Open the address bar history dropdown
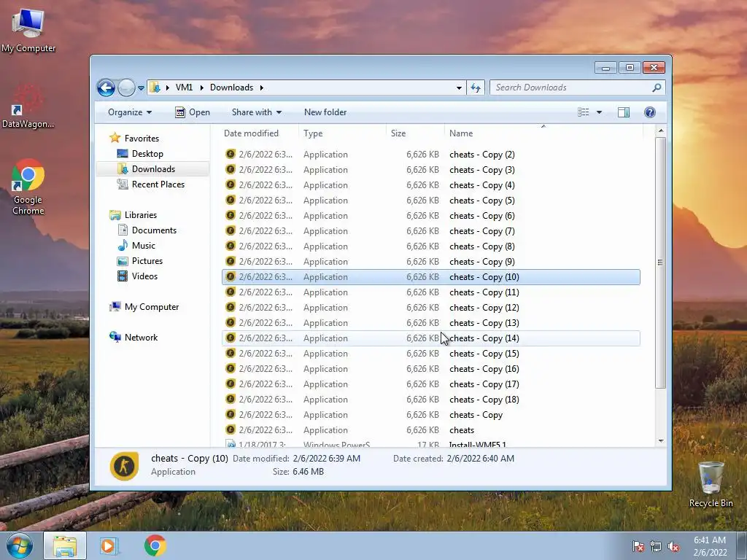This screenshot has height=560, width=747. click(x=459, y=87)
